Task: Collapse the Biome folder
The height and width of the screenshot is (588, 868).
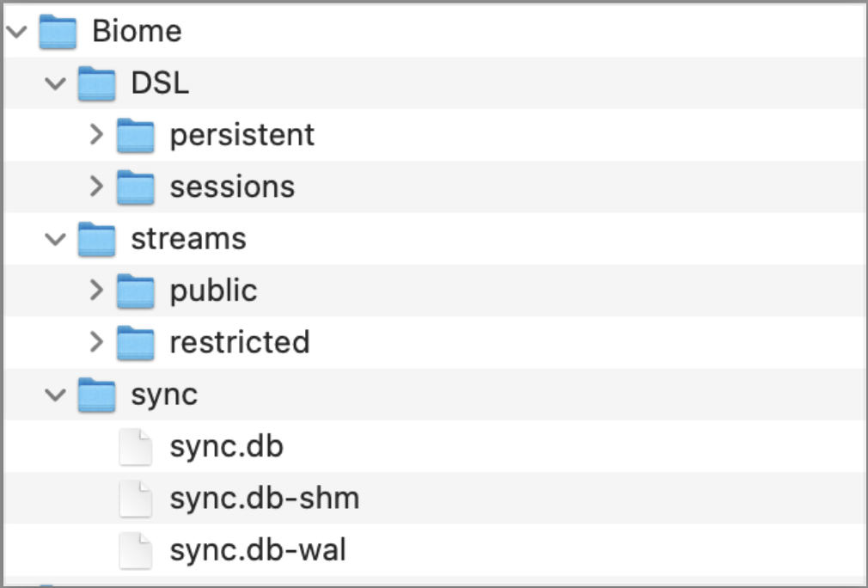Action: [17, 32]
